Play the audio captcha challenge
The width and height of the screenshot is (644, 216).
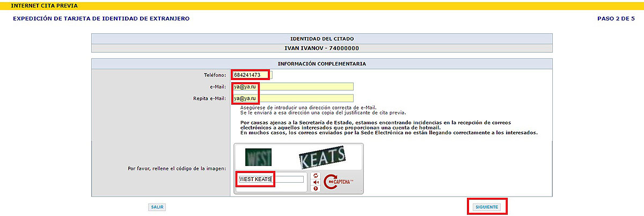316,182
